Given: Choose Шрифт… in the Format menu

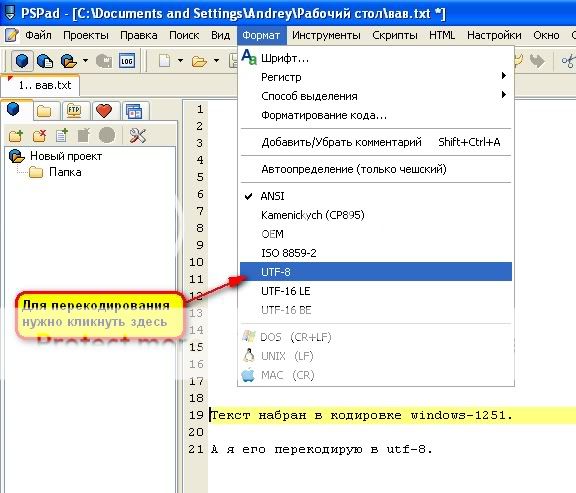Looking at the screenshot, I should tap(375, 58).
